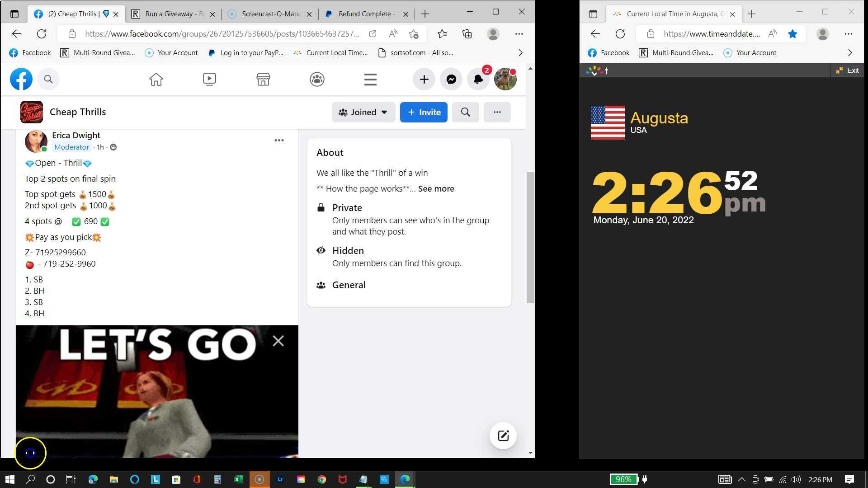The width and height of the screenshot is (868, 488).
Task: Search within the Cheap Thrills group
Action: (x=465, y=112)
